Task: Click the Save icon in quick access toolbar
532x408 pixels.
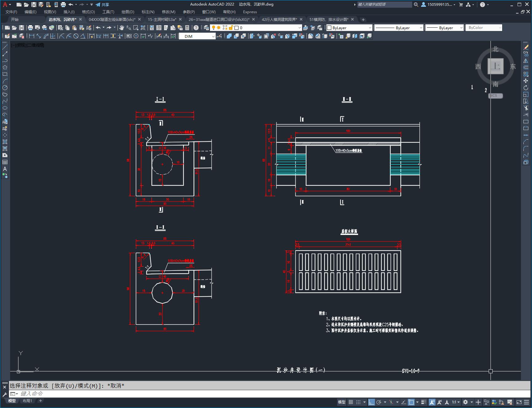Action: click(34, 4)
